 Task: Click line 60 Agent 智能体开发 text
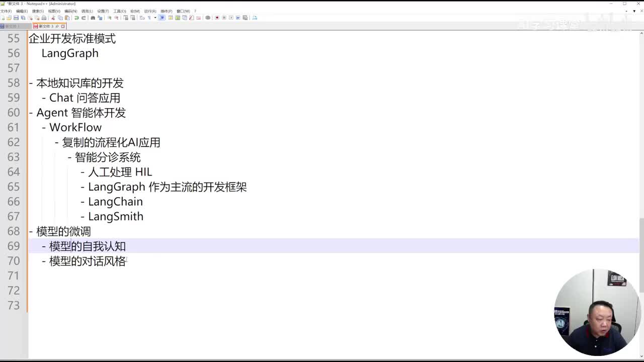(81, 113)
